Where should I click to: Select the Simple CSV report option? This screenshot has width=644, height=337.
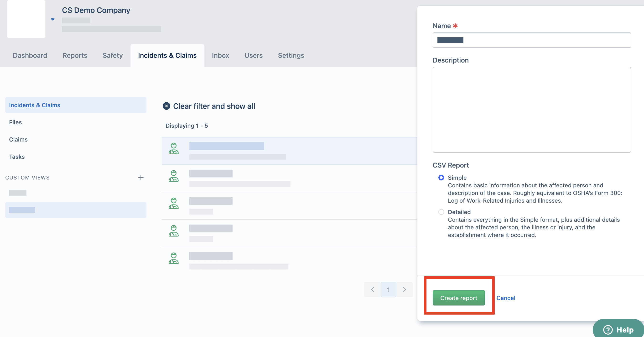point(441,177)
